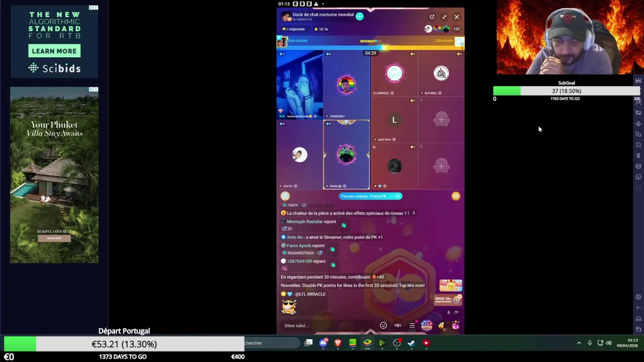644x362 pixels.
Task: Open the BIGO 10th Anniversary banner
Action: (x=448, y=300)
